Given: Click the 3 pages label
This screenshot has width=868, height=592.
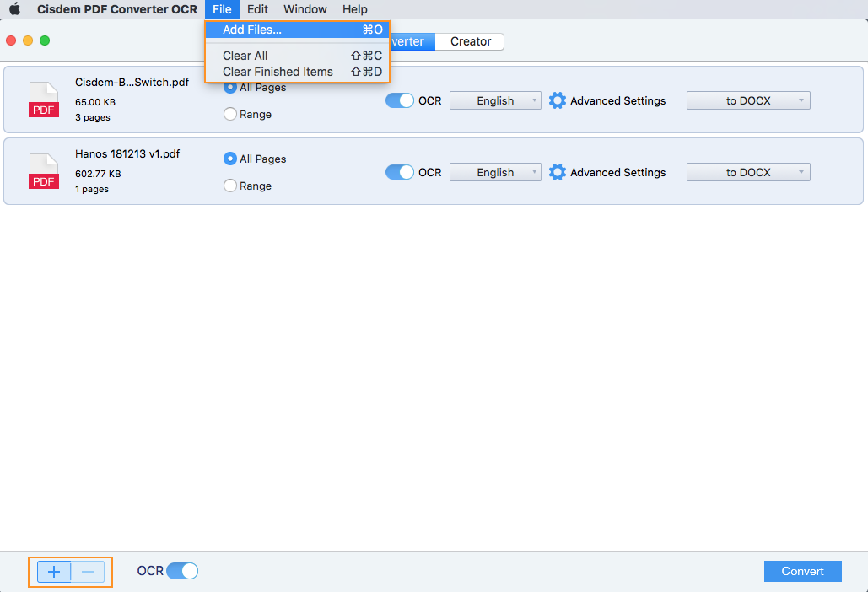Looking at the screenshot, I should pos(93,117).
